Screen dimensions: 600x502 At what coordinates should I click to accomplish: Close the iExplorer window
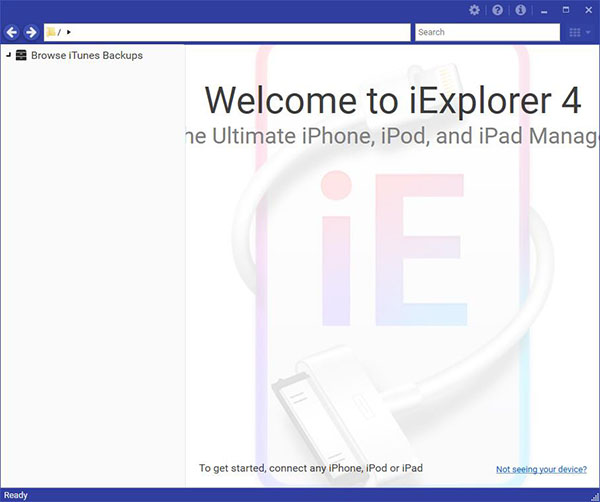[x=589, y=10]
